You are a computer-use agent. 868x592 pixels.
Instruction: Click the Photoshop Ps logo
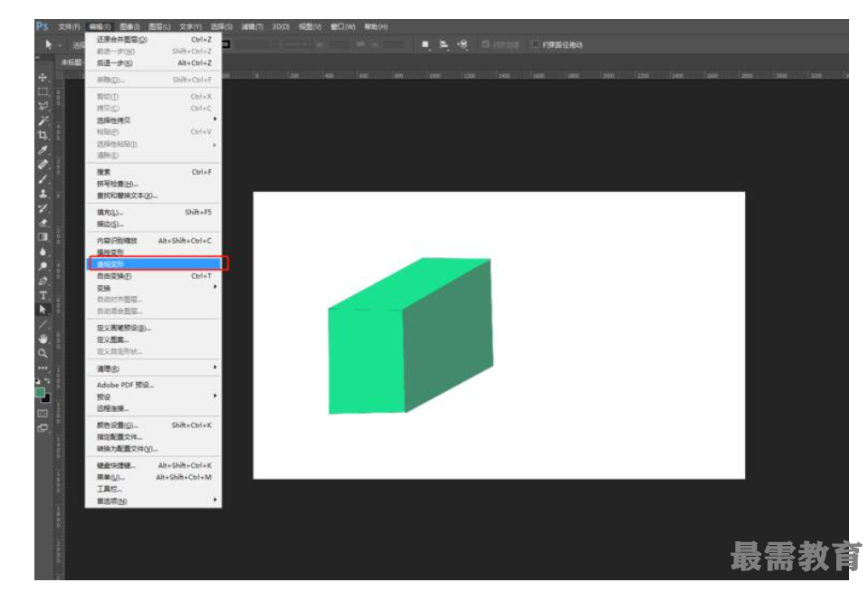click(42, 26)
